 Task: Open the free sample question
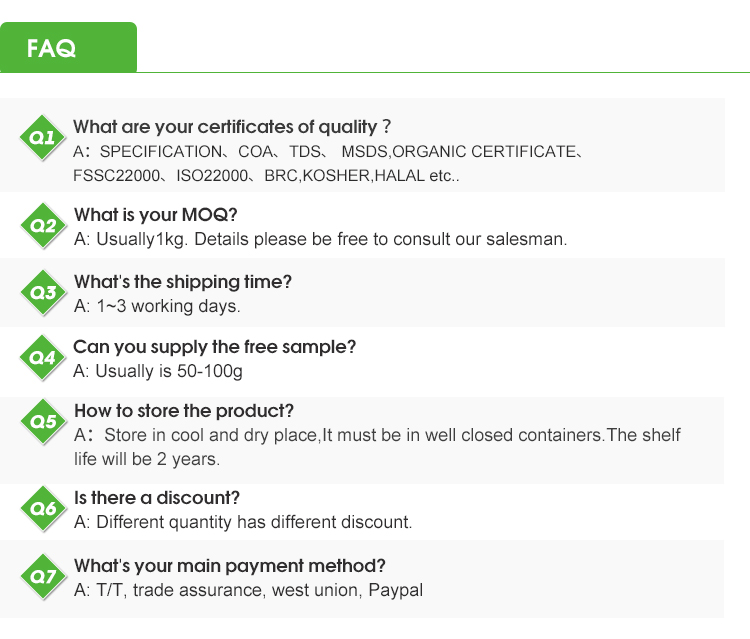click(x=214, y=347)
